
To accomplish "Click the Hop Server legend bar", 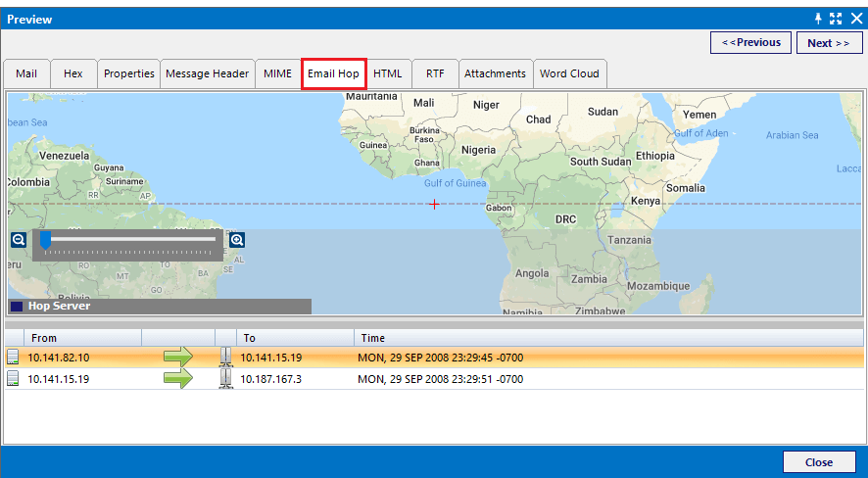I will point(160,307).
